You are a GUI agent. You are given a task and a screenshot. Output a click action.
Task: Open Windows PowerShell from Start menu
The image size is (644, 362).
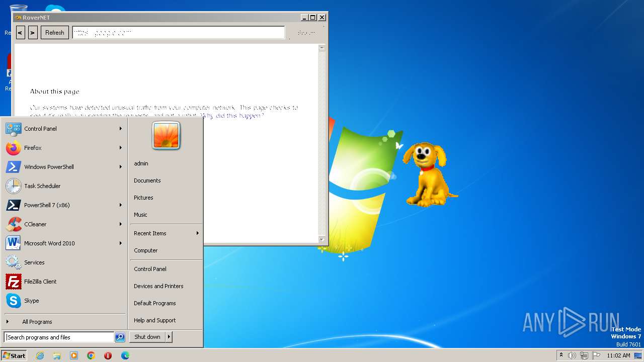(x=64, y=167)
